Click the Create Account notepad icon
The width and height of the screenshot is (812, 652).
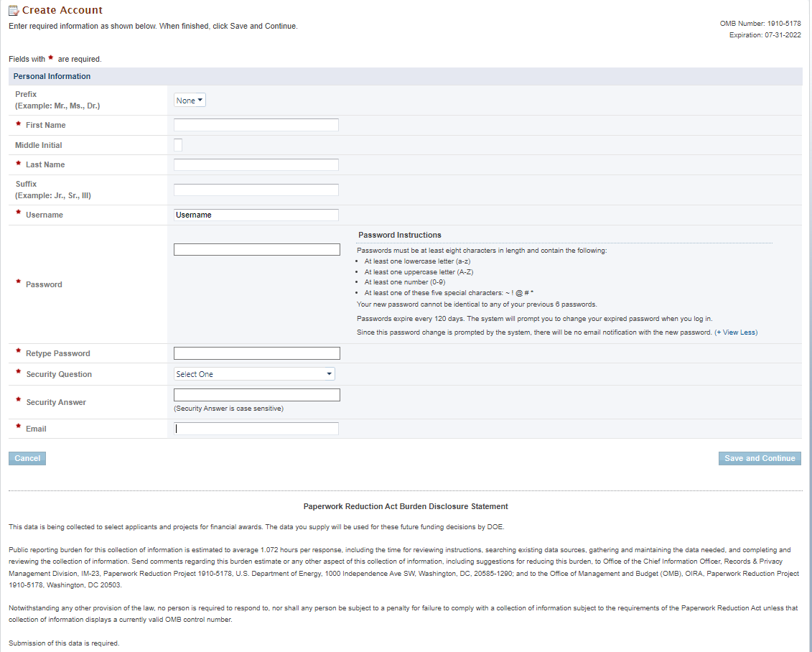tap(14, 10)
